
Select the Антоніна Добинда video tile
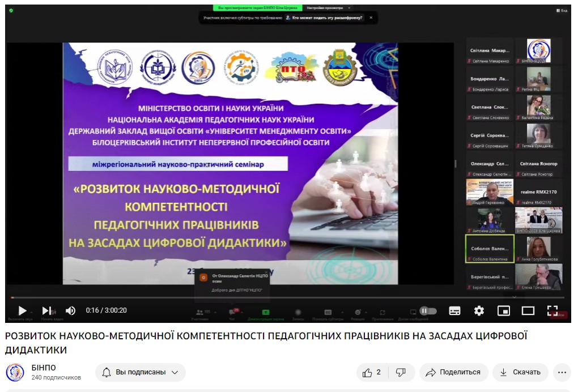click(x=490, y=220)
